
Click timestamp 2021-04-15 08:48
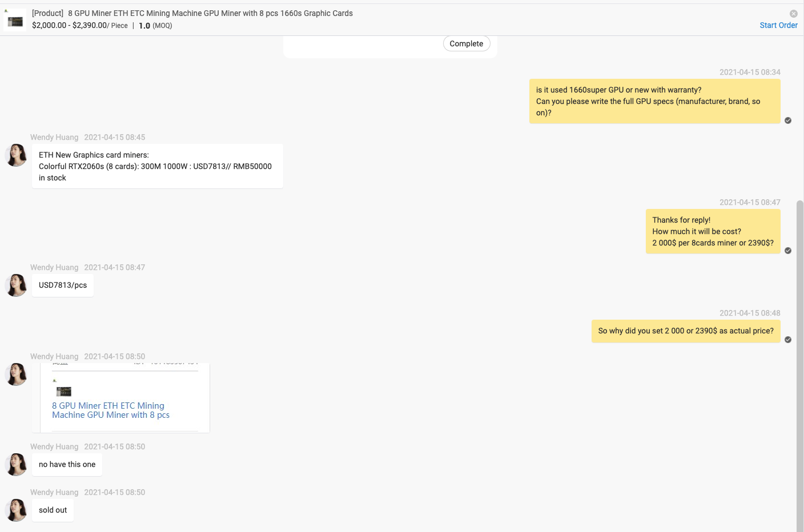pyautogui.click(x=750, y=313)
